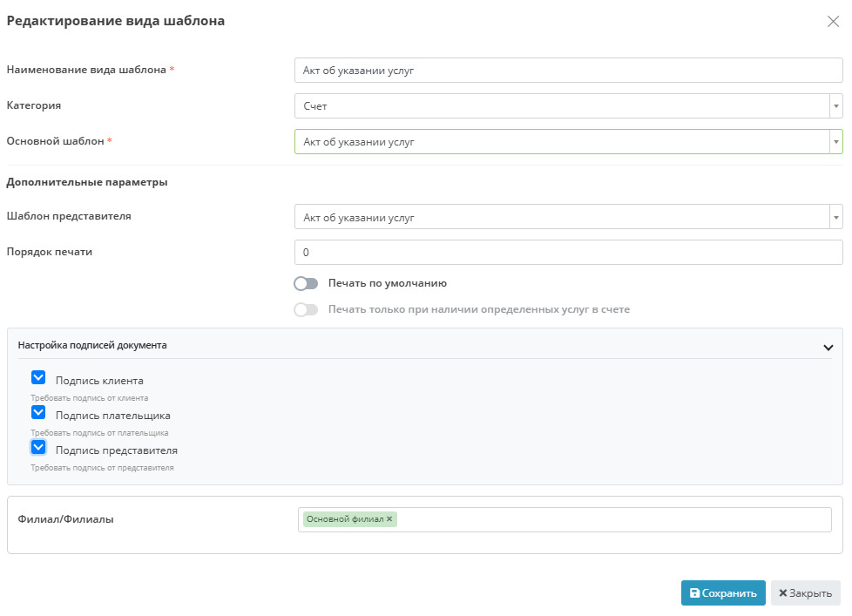Viewport: 852px width, 616px height.
Task: Uncheck the 'Подпись плательщика' checkbox
Action: (38, 413)
